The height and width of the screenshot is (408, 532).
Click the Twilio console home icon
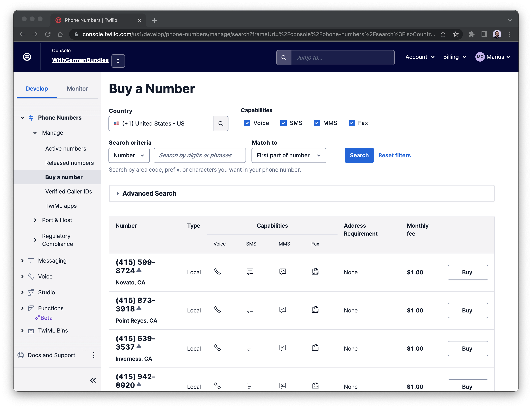[27, 57]
